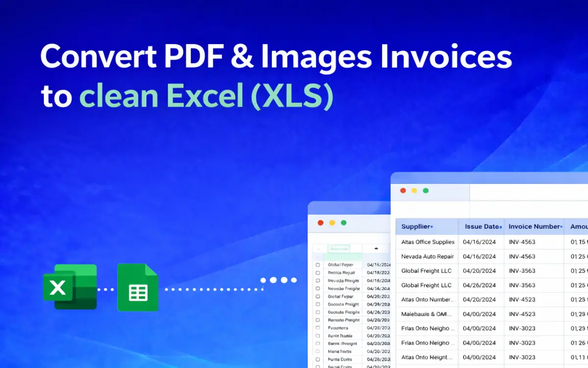
Task: Check the box beside the Marie Reese row
Action: [318, 351]
